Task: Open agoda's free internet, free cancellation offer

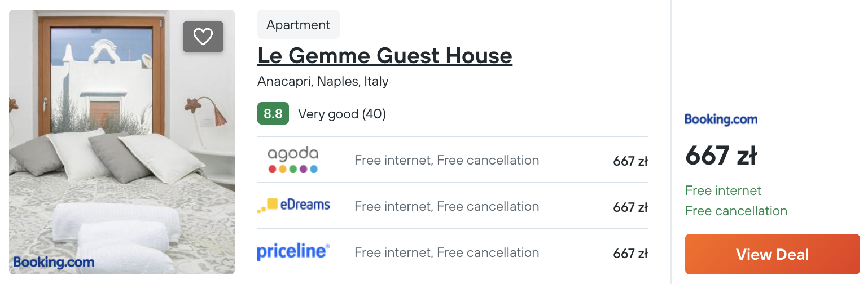Action: point(446,160)
